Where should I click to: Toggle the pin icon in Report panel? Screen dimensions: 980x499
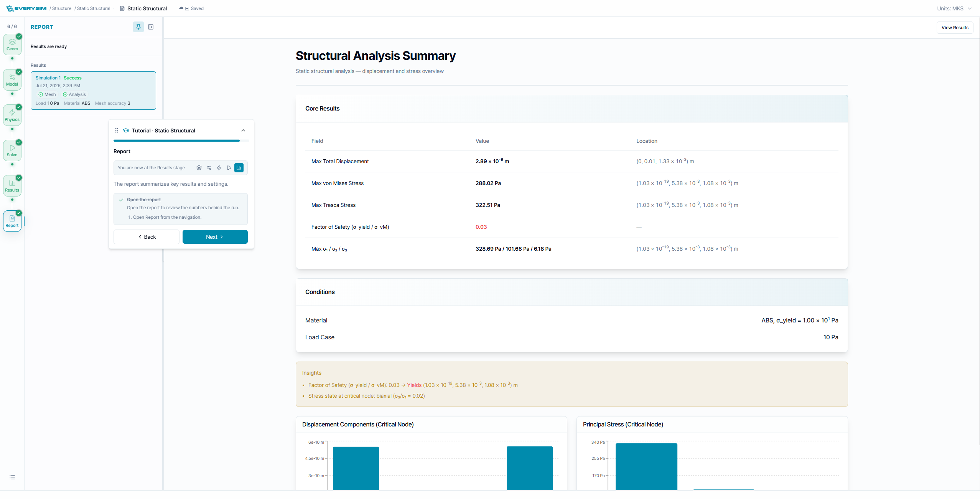pyautogui.click(x=138, y=27)
